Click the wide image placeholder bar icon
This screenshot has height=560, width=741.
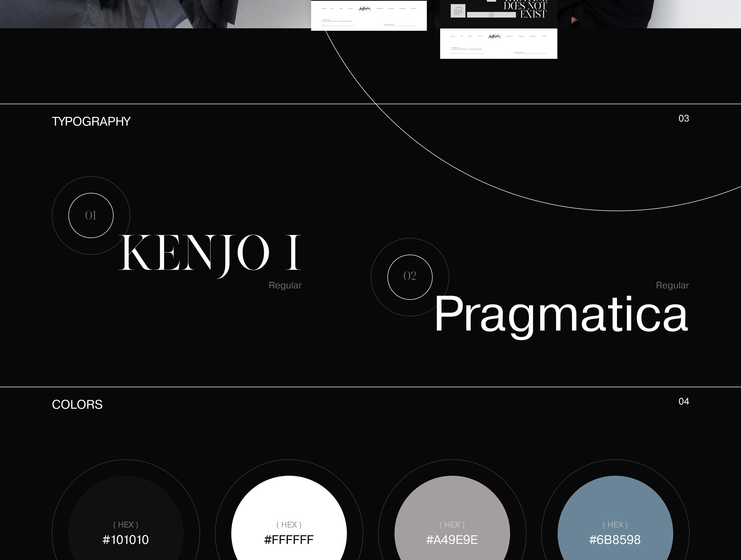coord(491,15)
